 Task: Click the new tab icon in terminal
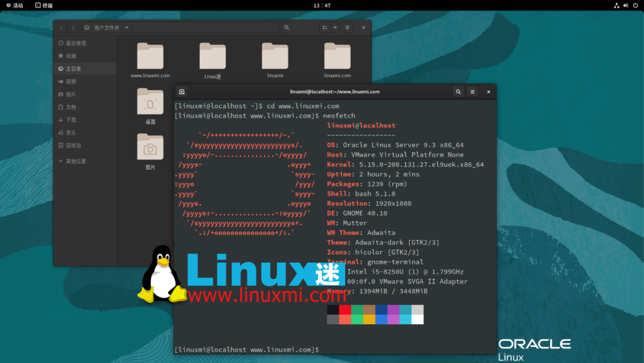(x=182, y=92)
